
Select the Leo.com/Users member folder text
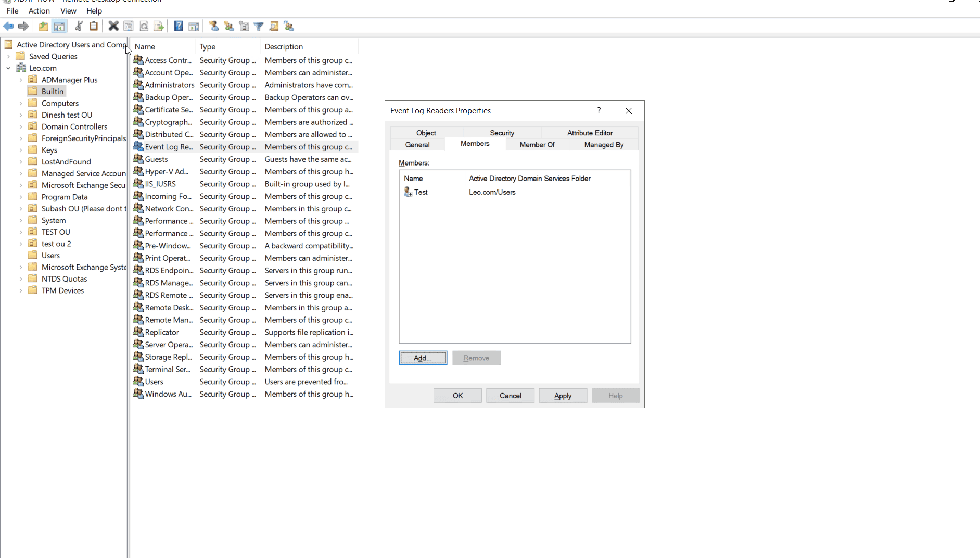pos(492,192)
